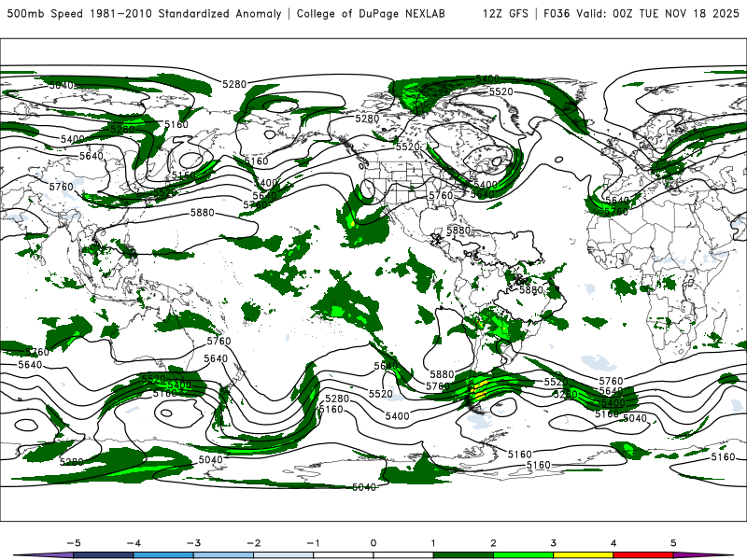Click the '5040' contour label at the bottom centre of the map

364,487
